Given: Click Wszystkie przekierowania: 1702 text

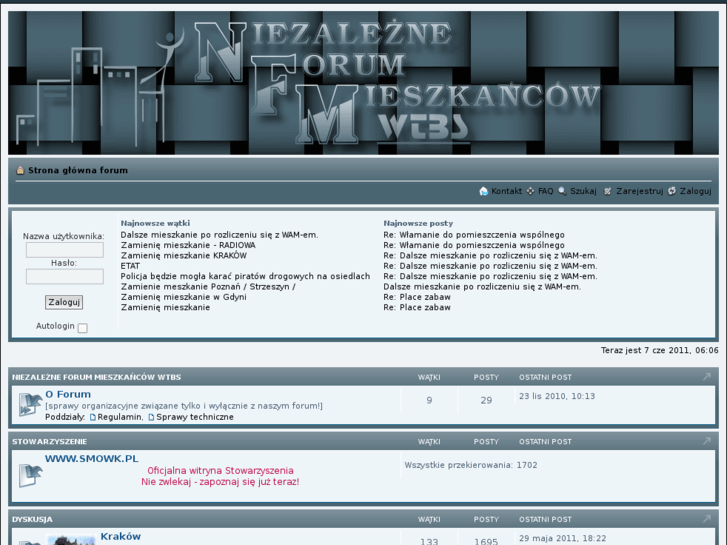Looking at the screenshot, I should (471, 465).
